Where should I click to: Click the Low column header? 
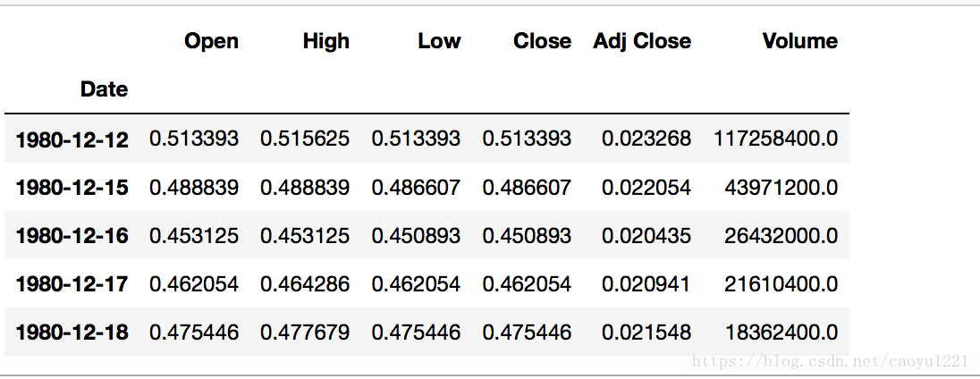(439, 41)
